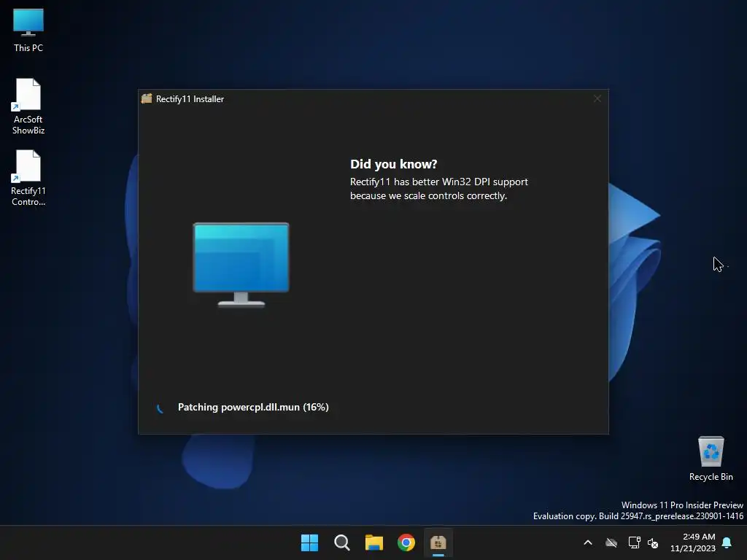The height and width of the screenshot is (560, 747).
Task: Open muted volume tray icon
Action: tap(653, 542)
